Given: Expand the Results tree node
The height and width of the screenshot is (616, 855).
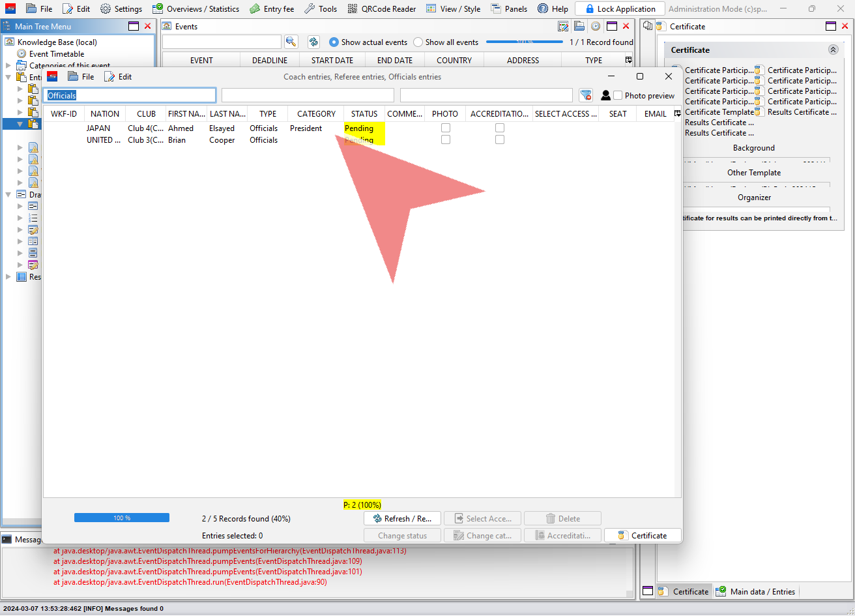Looking at the screenshot, I should 8,277.
